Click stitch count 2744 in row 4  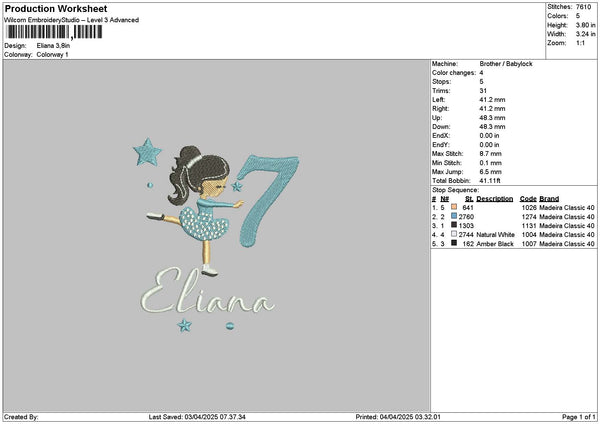[466, 235]
